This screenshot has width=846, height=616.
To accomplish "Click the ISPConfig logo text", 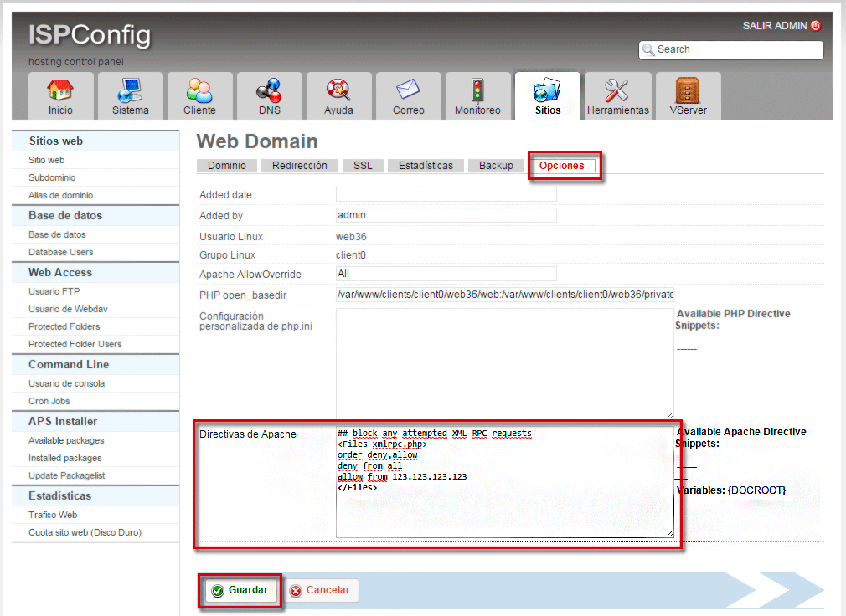I will click(90, 35).
